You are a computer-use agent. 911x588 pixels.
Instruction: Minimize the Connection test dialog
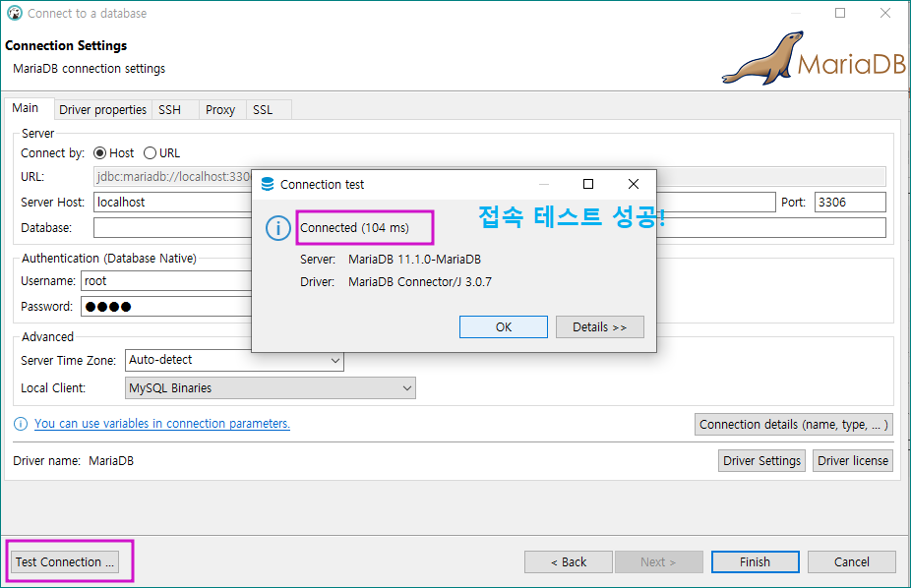[x=544, y=184]
